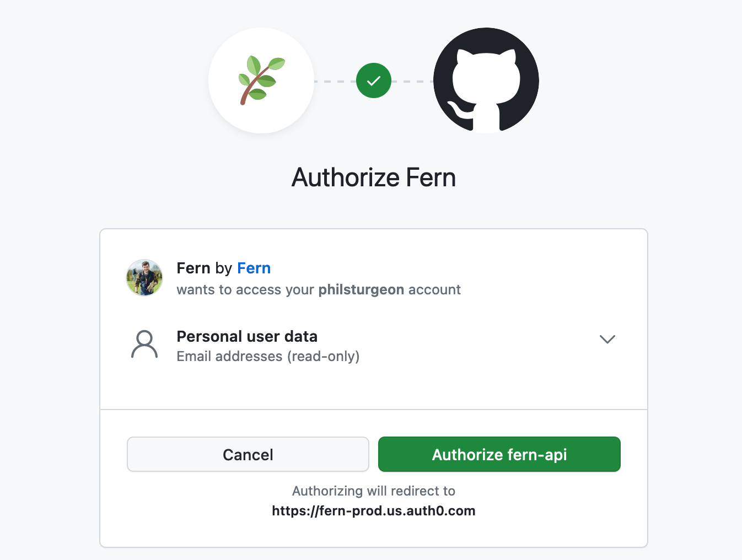Click the Fern leaf branch logo
The height and width of the screenshot is (560, 742).
(261, 80)
